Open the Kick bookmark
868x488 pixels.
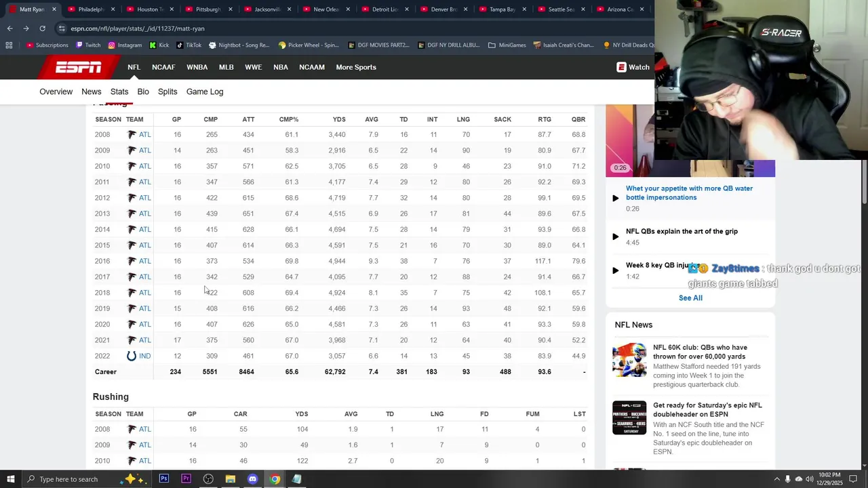point(159,45)
